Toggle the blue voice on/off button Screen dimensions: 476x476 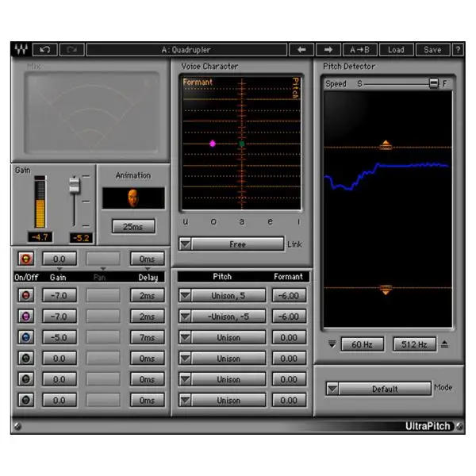coord(25,337)
